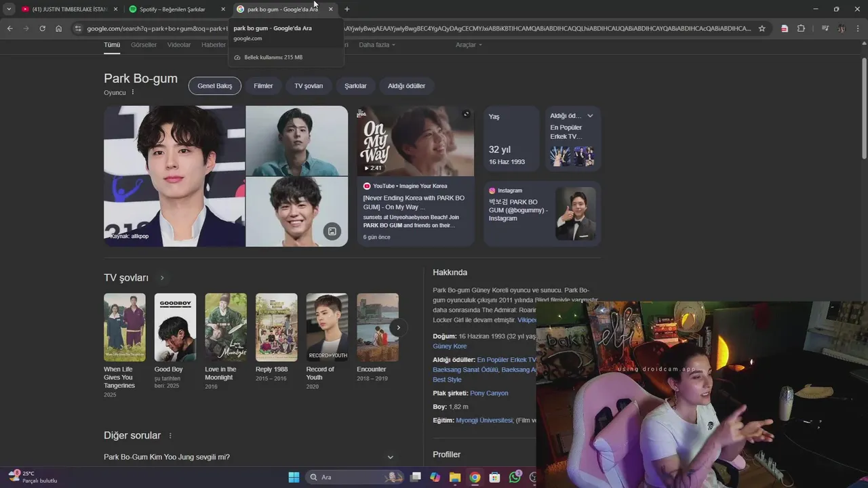Open the Best Style award link
Screen dimensions: 868x488
(447, 380)
